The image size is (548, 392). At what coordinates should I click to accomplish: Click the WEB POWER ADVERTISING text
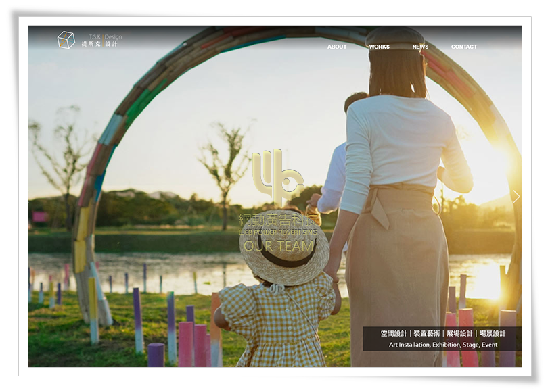tap(278, 232)
